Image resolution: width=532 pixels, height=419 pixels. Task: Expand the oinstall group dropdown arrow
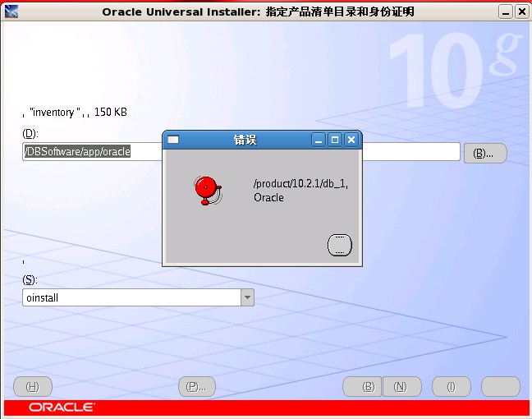click(247, 297)
